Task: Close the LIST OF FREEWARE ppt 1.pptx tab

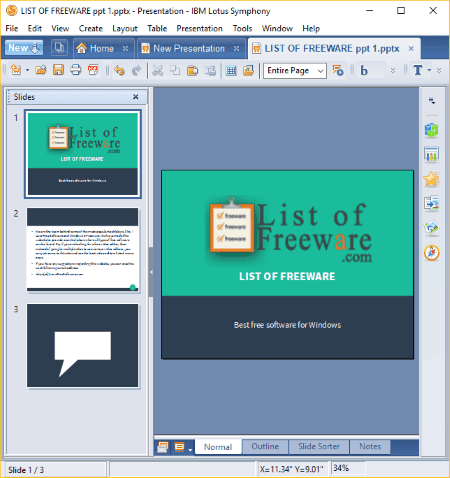Action: pyautogui.click(x=411, y=49)
